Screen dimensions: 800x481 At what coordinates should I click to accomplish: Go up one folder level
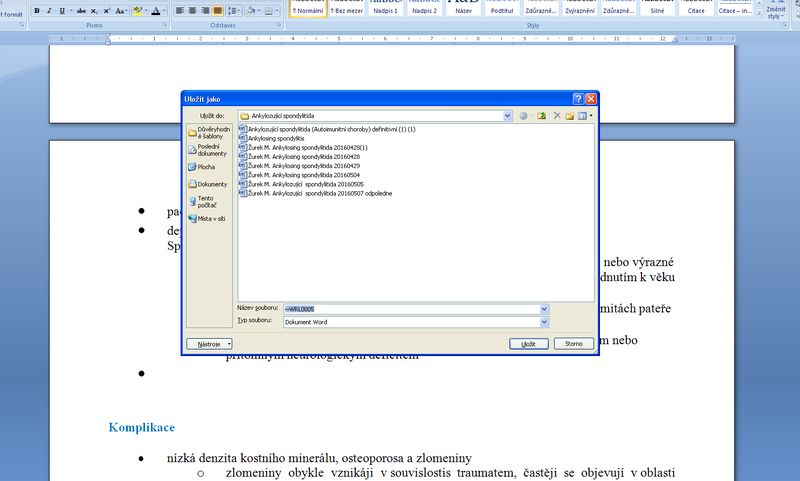click(541, 116)
